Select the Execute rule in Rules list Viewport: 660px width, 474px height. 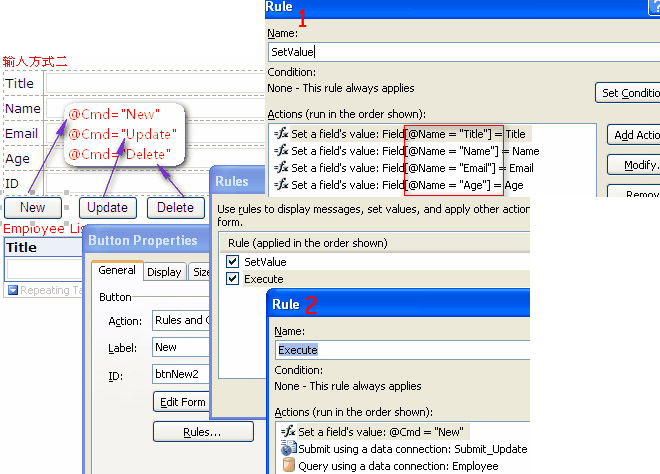(264, 279)
